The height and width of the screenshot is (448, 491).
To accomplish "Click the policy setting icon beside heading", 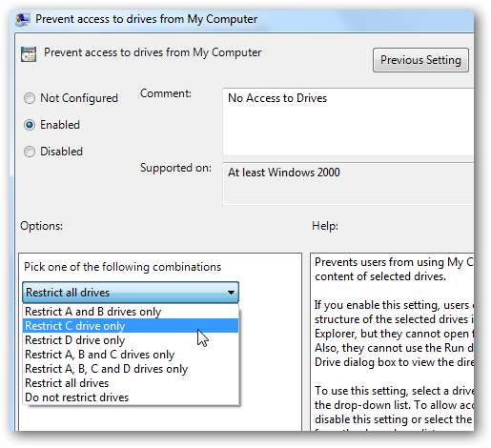I will [x=29, y=53].
